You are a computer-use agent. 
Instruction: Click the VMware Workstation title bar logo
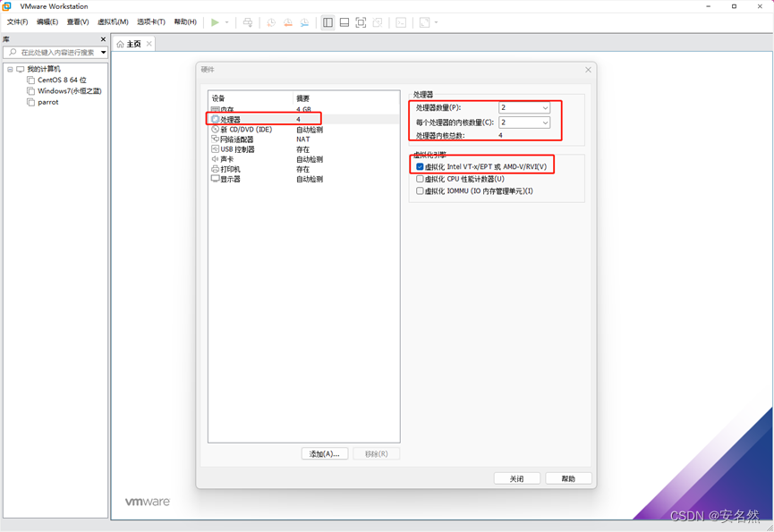[x=7, y=6]
